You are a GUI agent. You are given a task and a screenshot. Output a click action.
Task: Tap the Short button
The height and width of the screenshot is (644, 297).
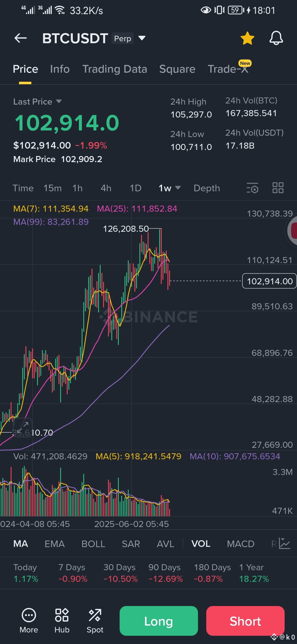pyautogui.click(x=245, y=621)
